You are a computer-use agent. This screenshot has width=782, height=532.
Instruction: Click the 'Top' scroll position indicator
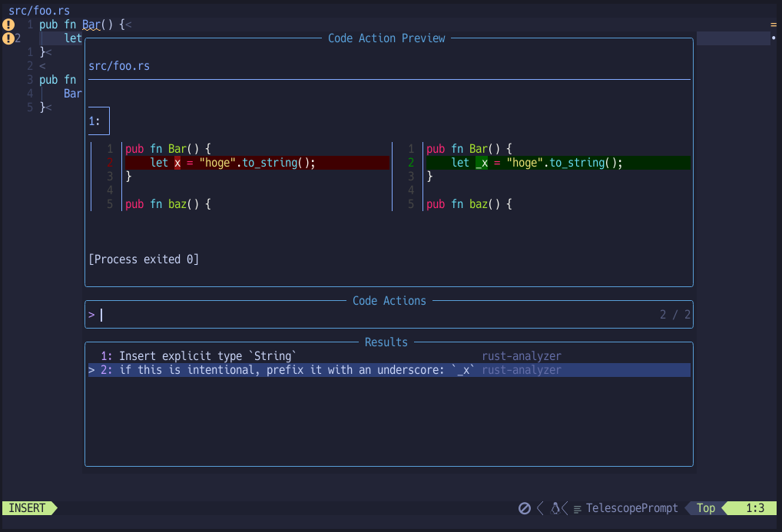pos(705,508)
